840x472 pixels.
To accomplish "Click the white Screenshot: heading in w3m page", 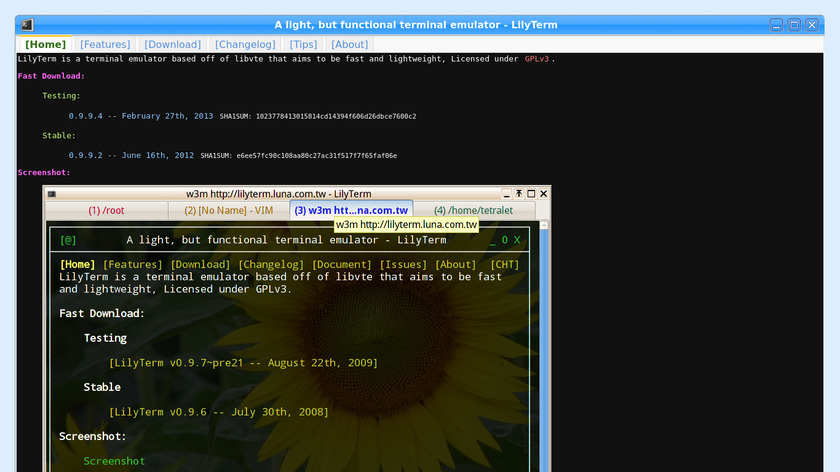I will 92,437.
